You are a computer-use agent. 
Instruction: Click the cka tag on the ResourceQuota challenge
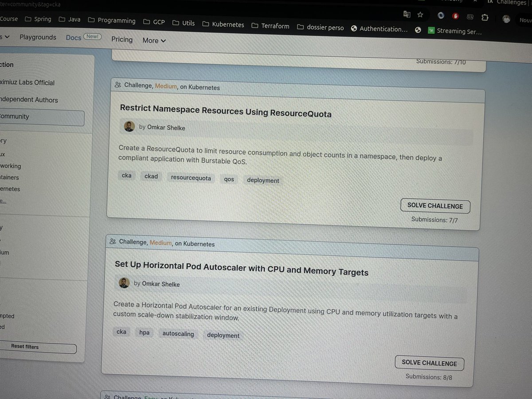tap(126, 176)
